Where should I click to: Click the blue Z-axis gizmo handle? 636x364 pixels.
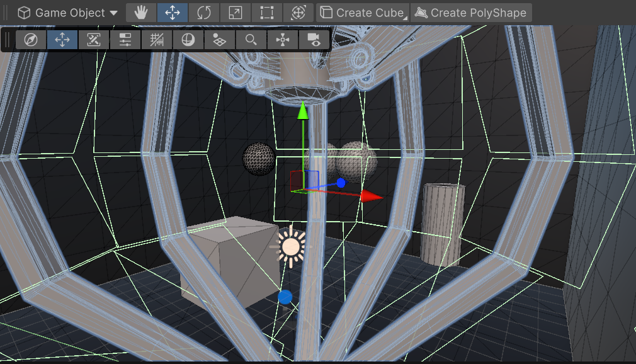click(341, 183)
